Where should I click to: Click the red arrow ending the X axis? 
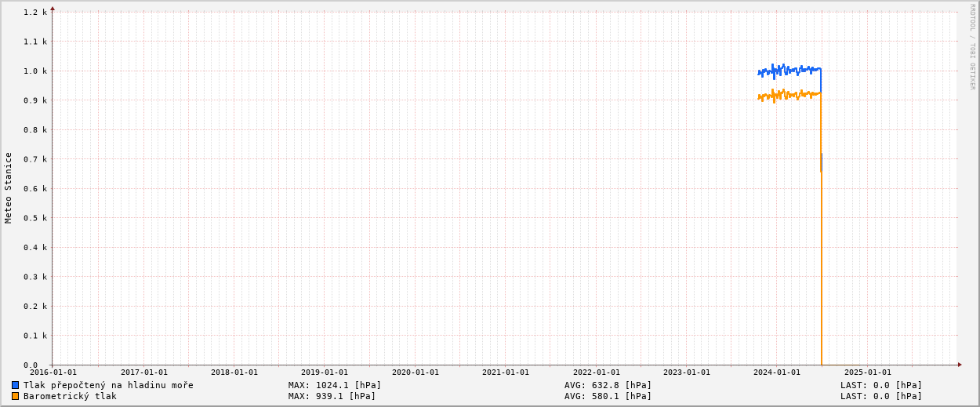click(960, 365)
